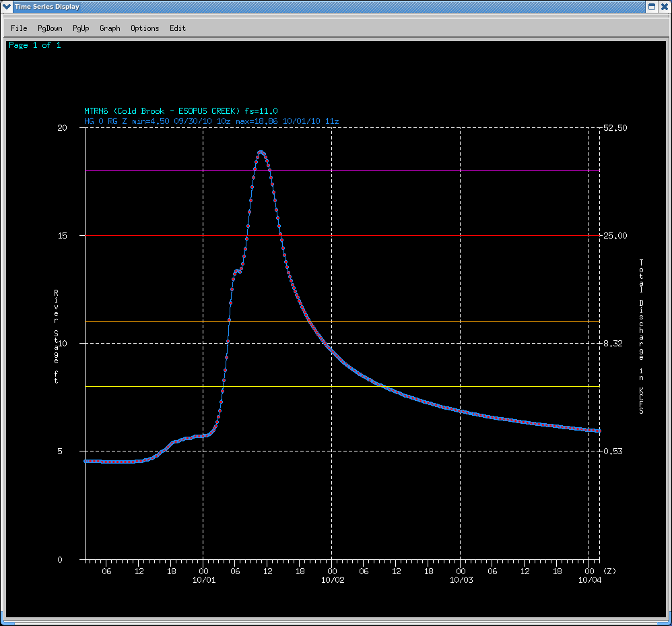The width and height of the screenshot is (672, 626).
Task: Click the River Stage ft axis title
Action: point(56,336)
